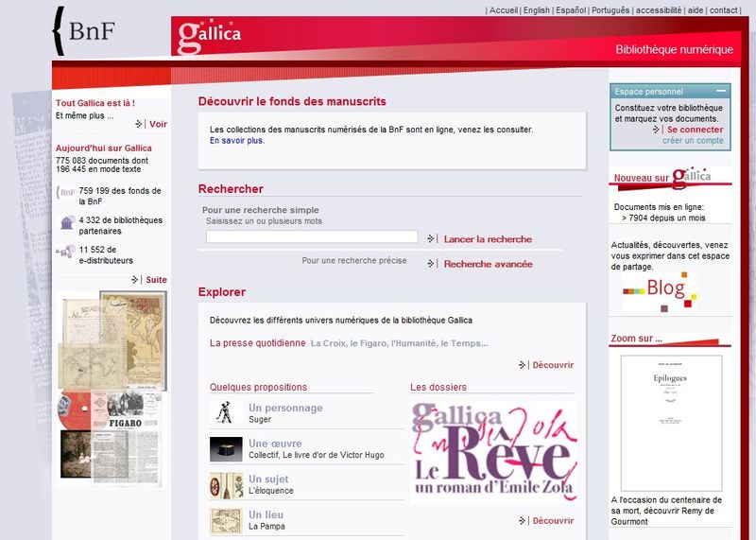Image resolution: width=756 pixels, height=540 pixels.
Task: Click the Suger personnage thumbnail
Action: 226,412
